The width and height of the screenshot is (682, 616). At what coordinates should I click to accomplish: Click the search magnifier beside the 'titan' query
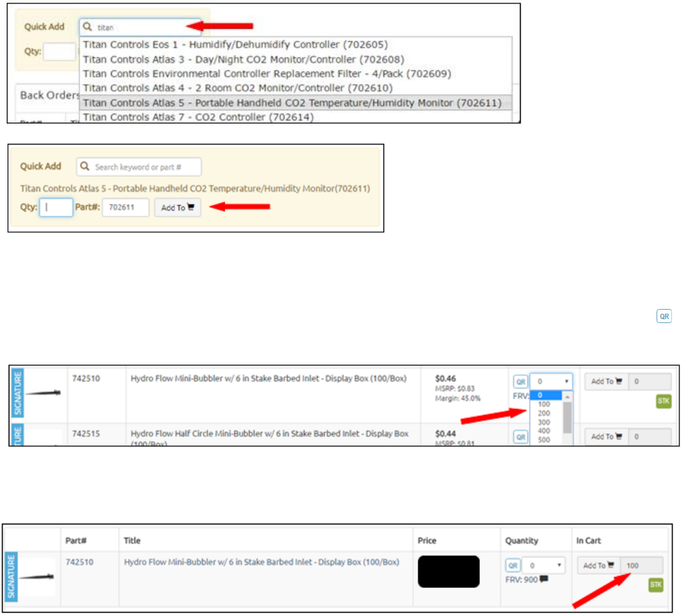(x=88, y=27)
